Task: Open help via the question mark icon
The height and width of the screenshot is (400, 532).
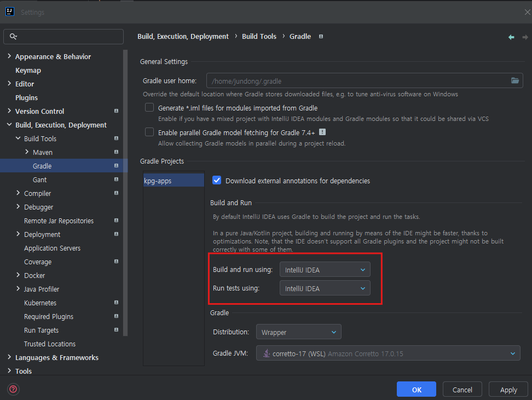Action: pos(13,389)
